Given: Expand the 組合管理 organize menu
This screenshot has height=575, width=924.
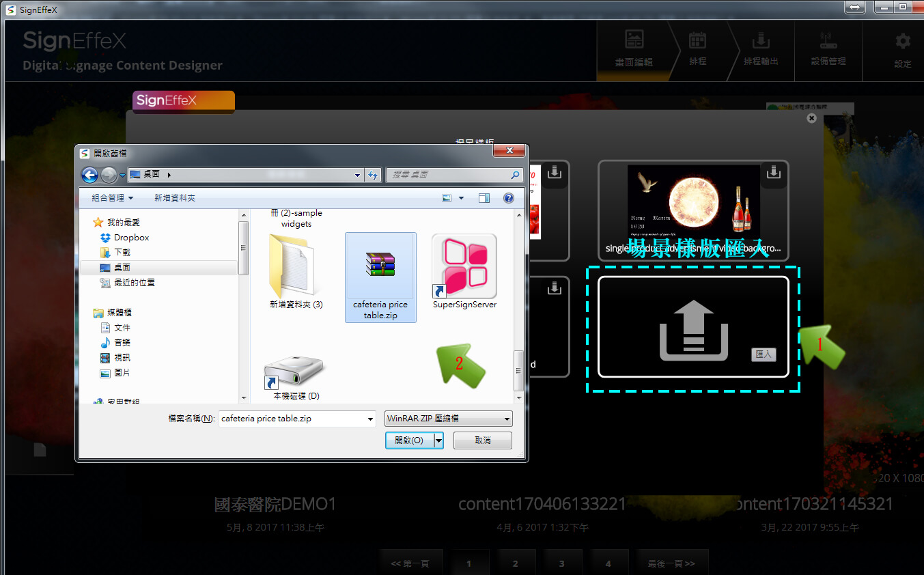Looking at the screenshot, I should (113, 198).
